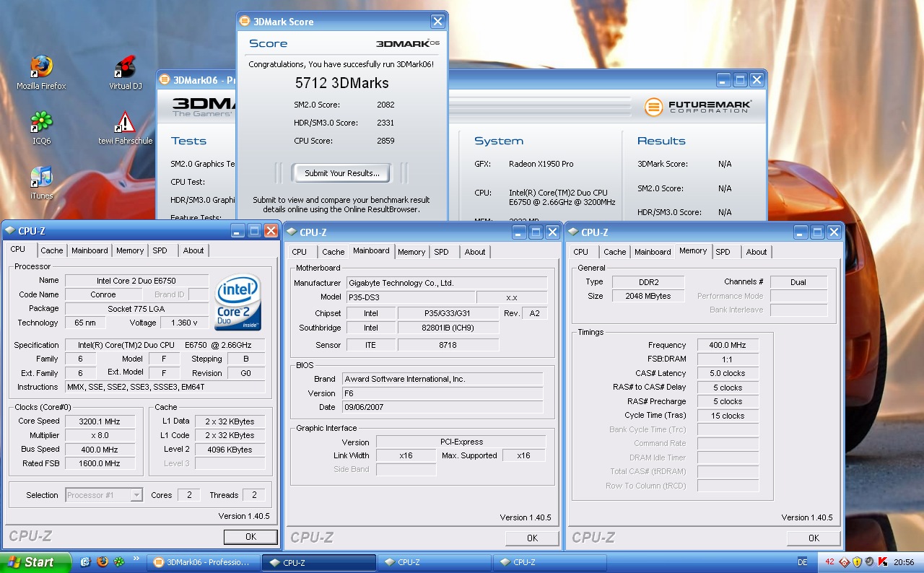Viewport: 924px width, 573px height.
Task: Select Cache tab in the CPU-Z Memory window
Action: point(614,252)
